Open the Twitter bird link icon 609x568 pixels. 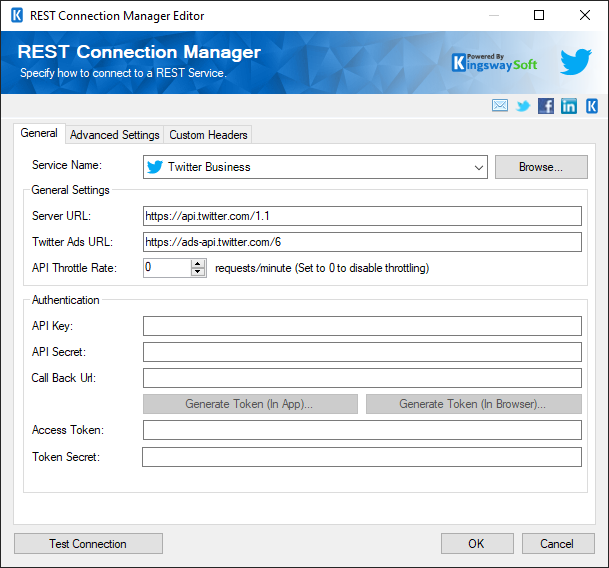pyautogui.click(x=523, y=106)
